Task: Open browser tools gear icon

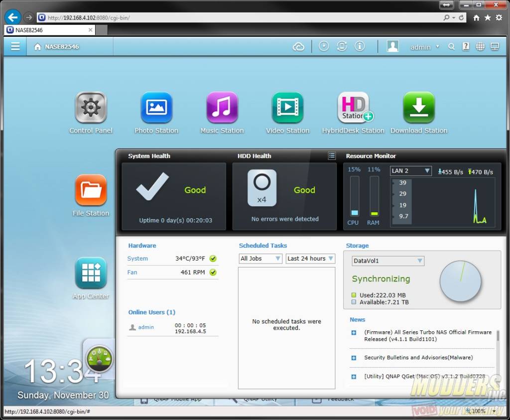Action: (x=499, y=17)
